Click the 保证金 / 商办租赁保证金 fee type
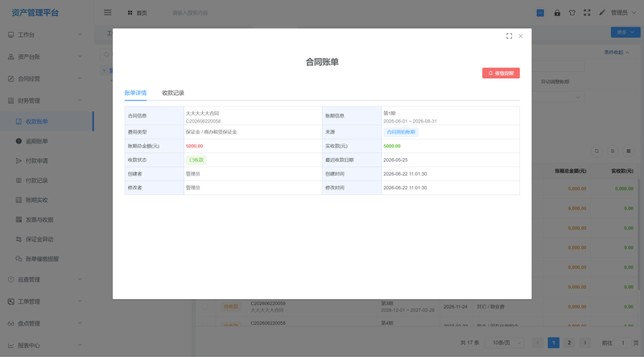This screenshot has width=644, height=357. [x=211, y=132]
